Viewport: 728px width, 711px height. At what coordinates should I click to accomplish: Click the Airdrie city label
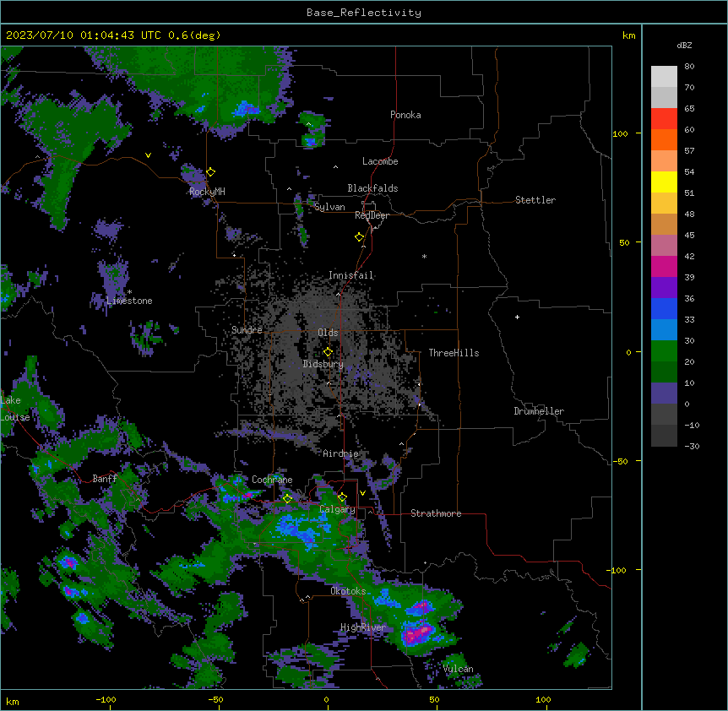340,453
